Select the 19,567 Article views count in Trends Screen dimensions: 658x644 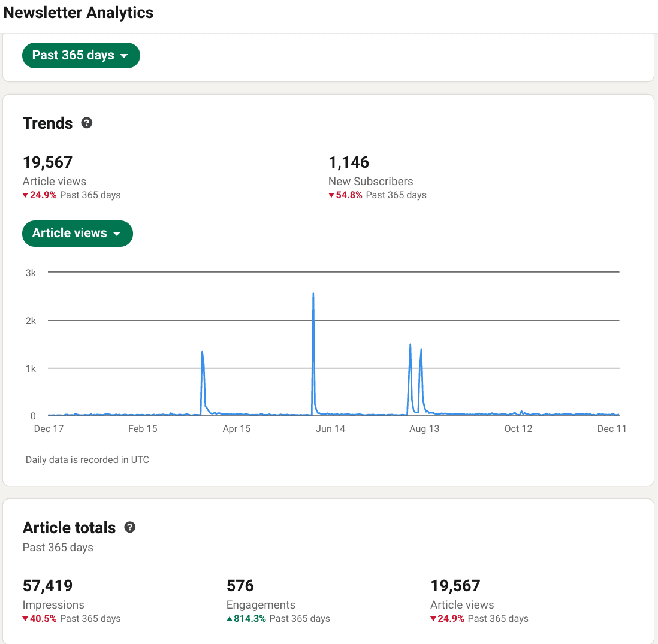[47, 162]
